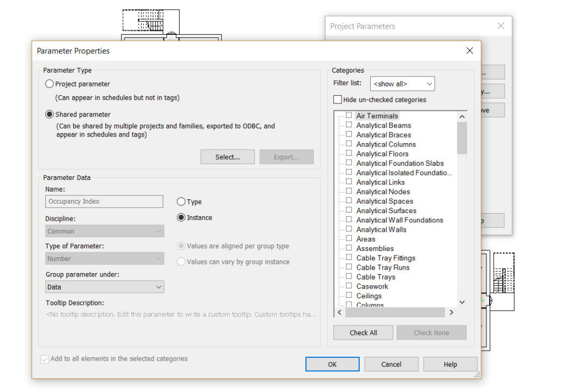Image resolution: width=564 pixels, height=392 pixels.
Task: Check the Cable Tray Fittings box
Action: (349, 257)
